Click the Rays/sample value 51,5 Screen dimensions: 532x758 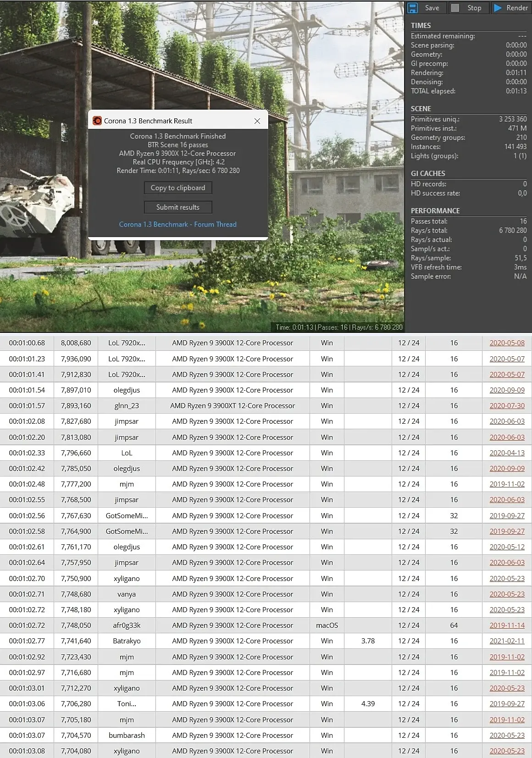[521, 258]
